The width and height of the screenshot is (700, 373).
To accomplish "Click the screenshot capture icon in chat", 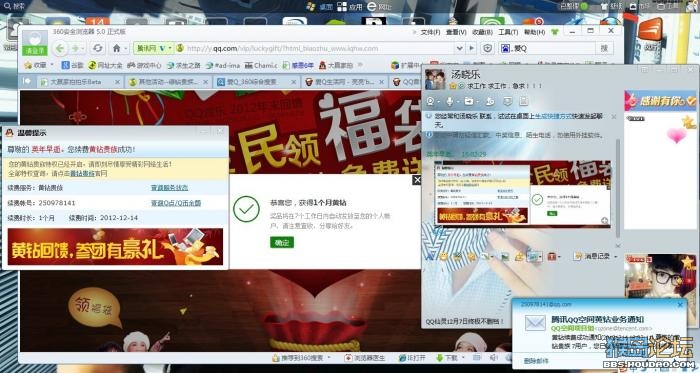I will pyautogui.click(x=532, y=256).
